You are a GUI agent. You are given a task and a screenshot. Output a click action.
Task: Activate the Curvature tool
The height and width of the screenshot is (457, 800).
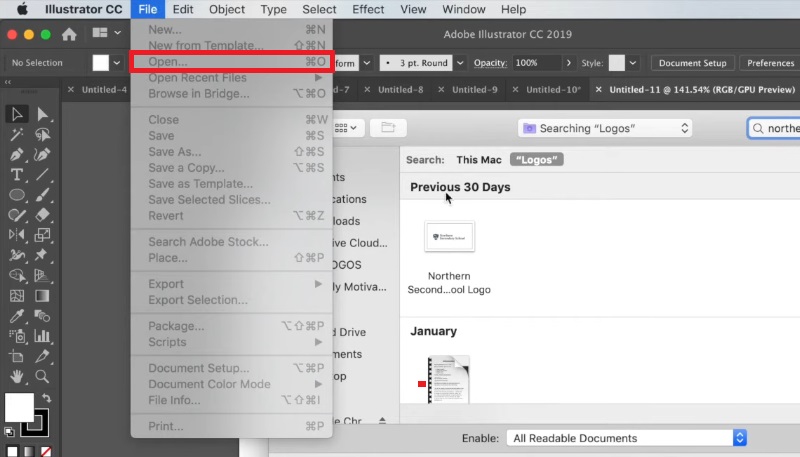(x=42, y=155)
